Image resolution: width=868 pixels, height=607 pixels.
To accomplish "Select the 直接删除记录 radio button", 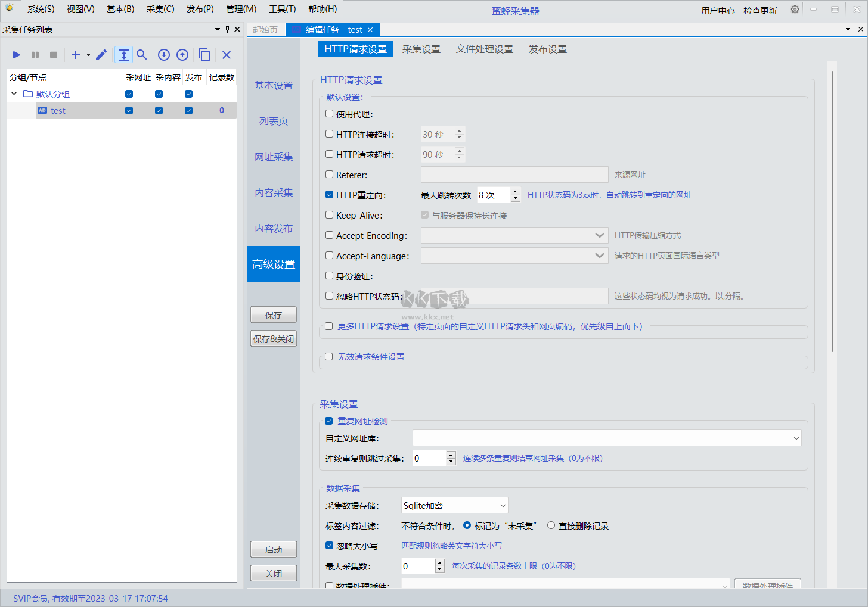I will pos(550,525).
